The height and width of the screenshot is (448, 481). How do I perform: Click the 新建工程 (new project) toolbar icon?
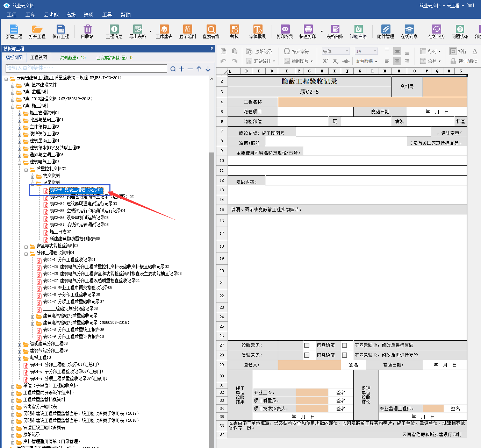click(14, 31)
